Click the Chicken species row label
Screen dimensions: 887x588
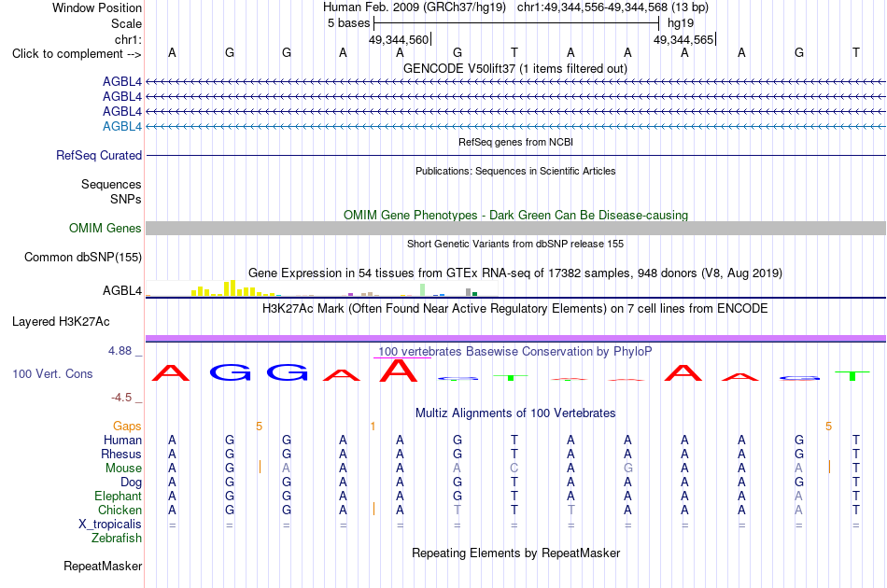tap(120, 510)
